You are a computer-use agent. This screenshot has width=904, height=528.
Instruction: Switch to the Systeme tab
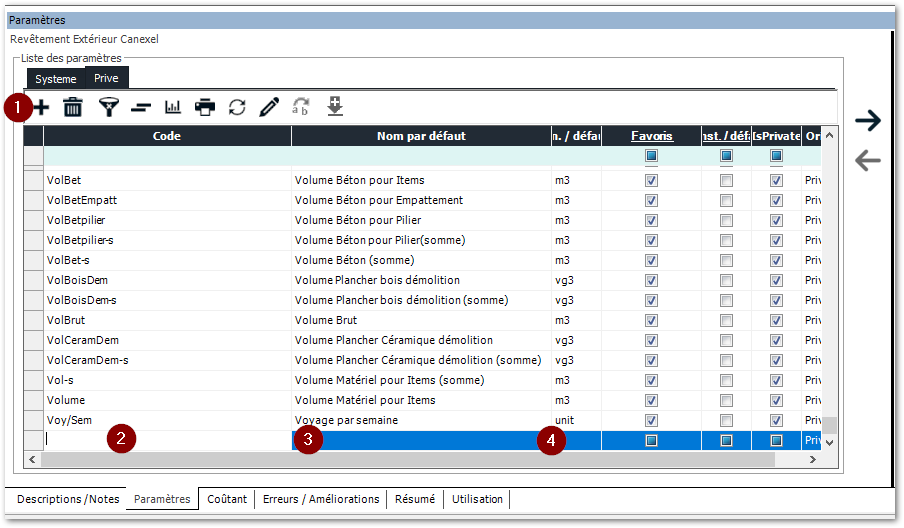[55, 78]
